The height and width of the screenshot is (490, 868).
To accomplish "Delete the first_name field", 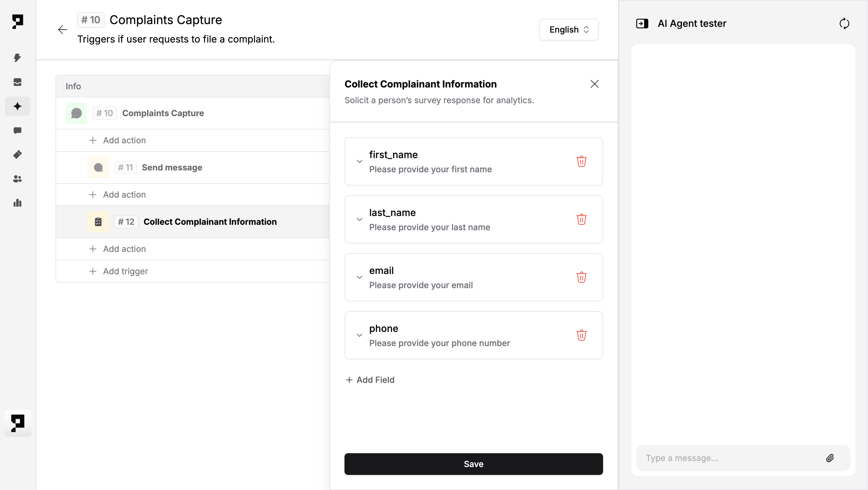I will point(581,161).
